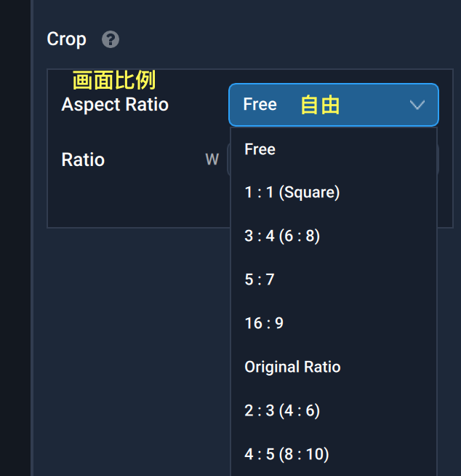Click the yellow 画面比例 annotation text

(x=114, y=80)
